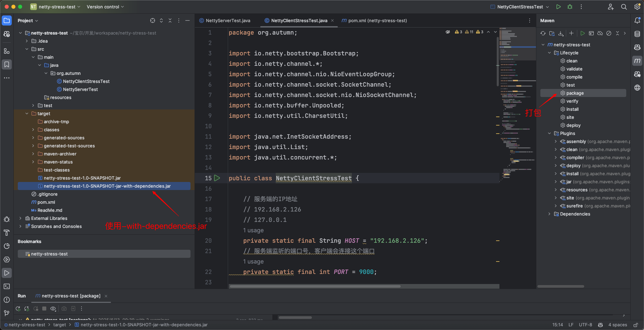
Task: Execute Maven goal icon
Action: pos(591,33)
